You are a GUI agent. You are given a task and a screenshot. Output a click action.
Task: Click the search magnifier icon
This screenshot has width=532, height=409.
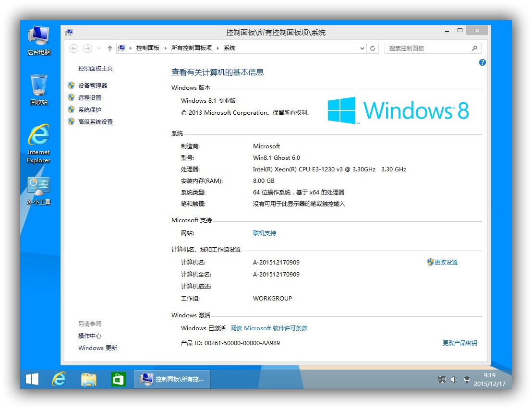474,48
